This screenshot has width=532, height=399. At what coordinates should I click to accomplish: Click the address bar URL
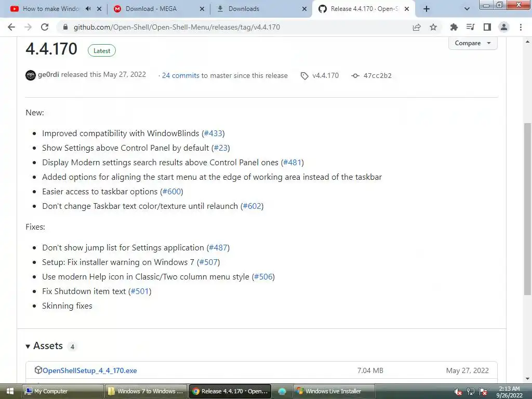(177, 27)
